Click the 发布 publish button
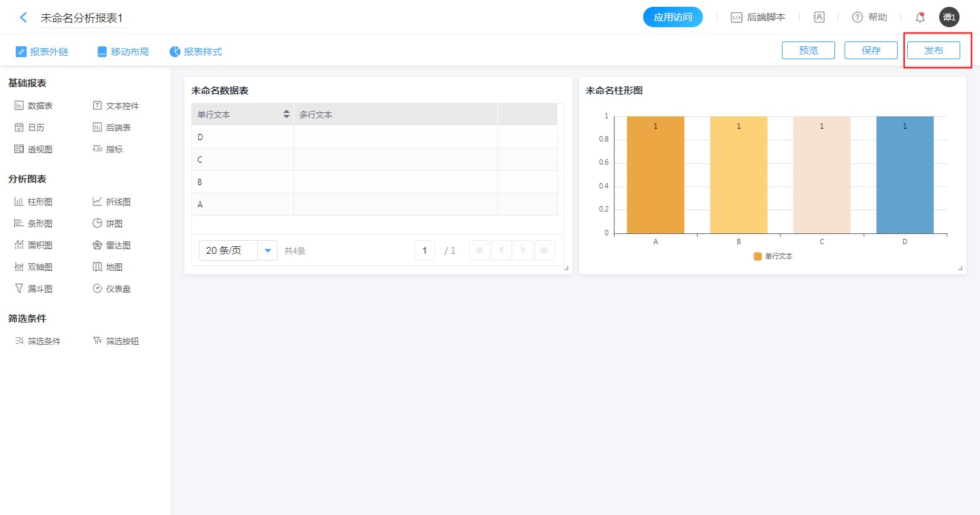 click(933, 50)
